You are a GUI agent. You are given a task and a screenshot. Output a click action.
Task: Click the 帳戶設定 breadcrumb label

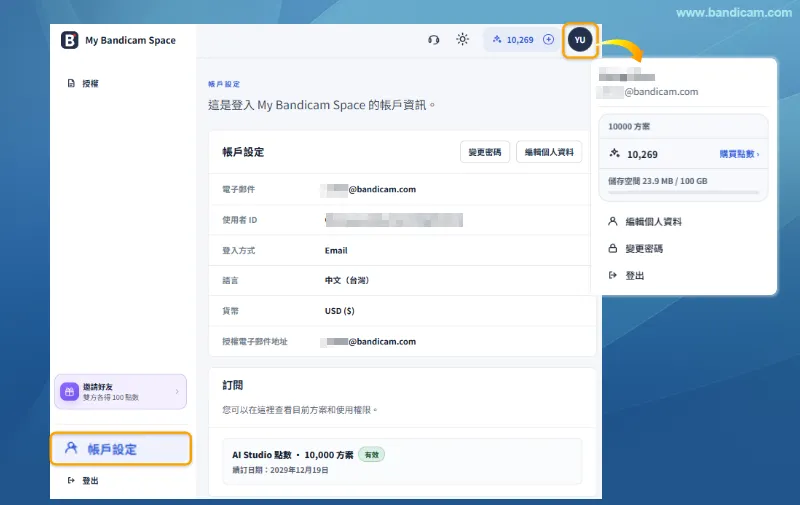[224, 84]
